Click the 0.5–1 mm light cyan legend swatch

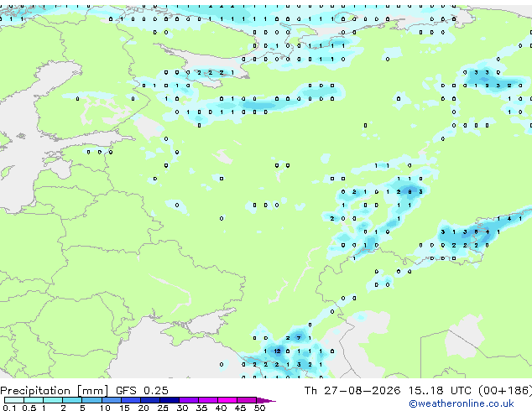pyautogui.click(x=34, y=400)
